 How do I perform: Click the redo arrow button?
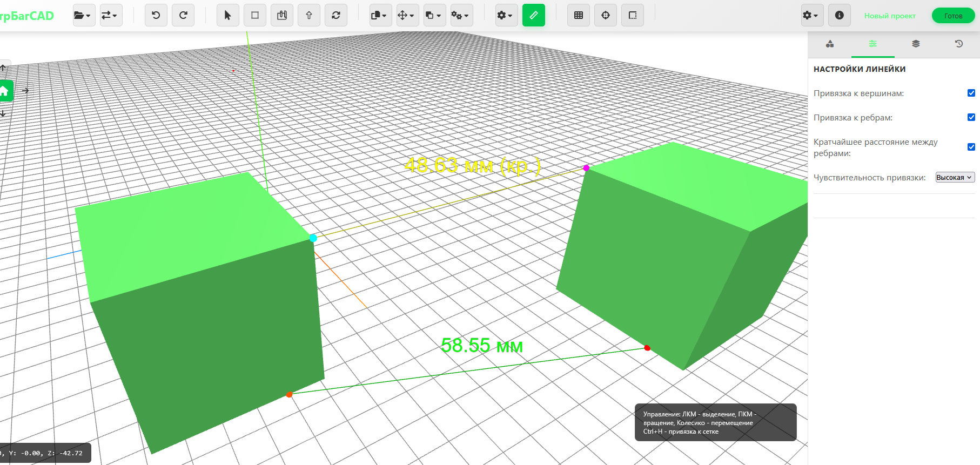coord(183,15)
